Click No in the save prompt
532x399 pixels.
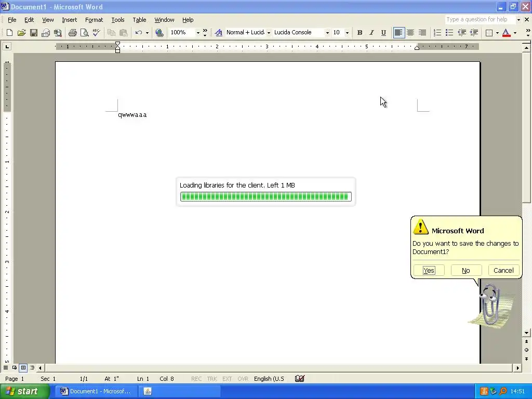[466, 270]
